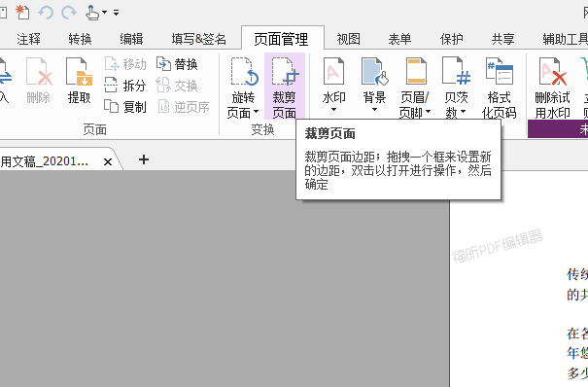Click the Redo arrow in quick access toolbar
The image size is (588, 387).
point(69,13)
